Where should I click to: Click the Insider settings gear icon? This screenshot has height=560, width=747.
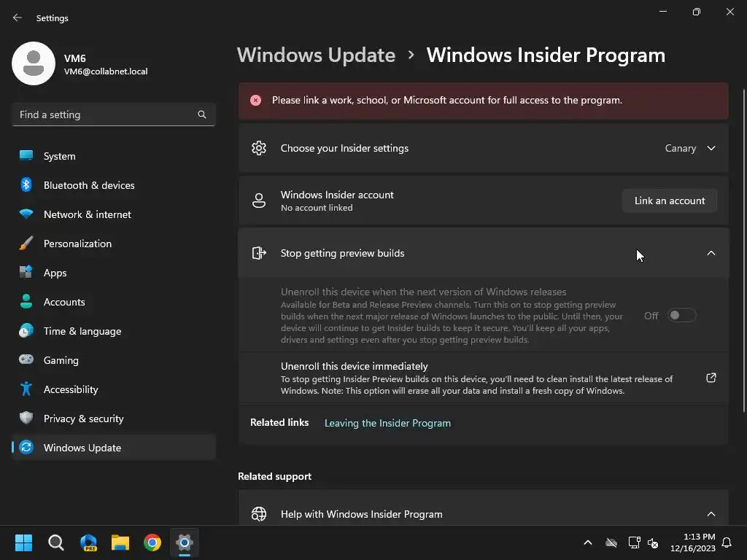[259, 148]
